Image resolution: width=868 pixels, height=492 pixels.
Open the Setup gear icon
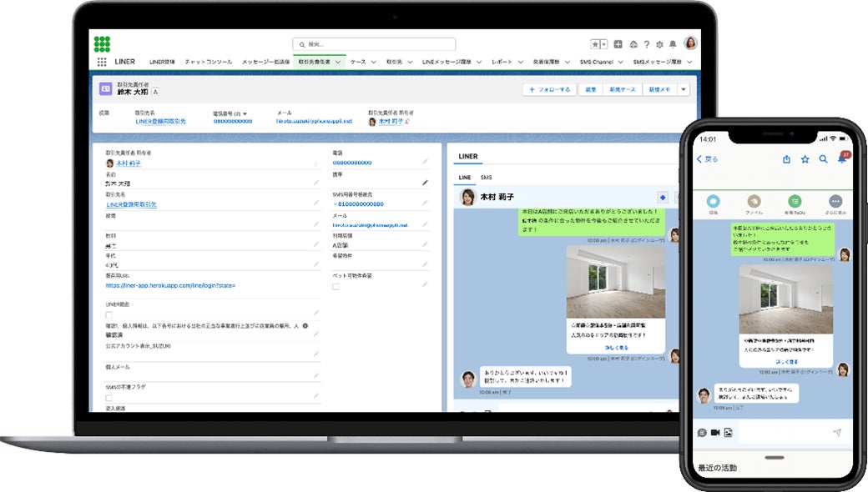click(659, 44)
